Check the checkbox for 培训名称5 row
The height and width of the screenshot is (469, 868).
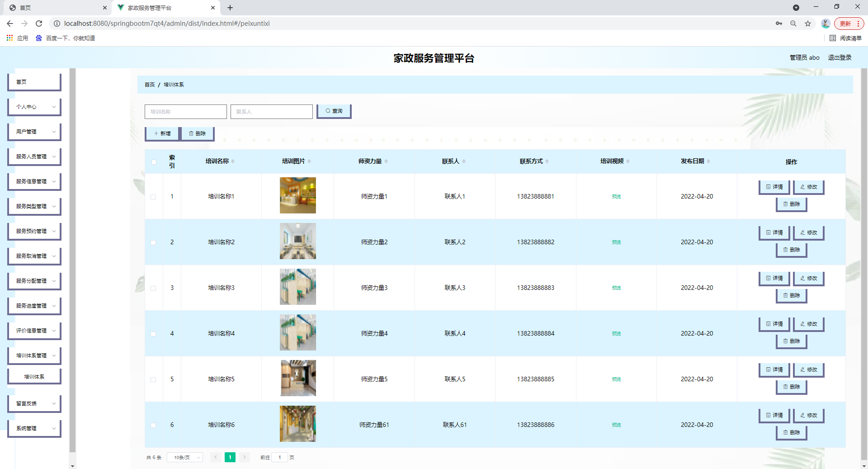(153, 380)
